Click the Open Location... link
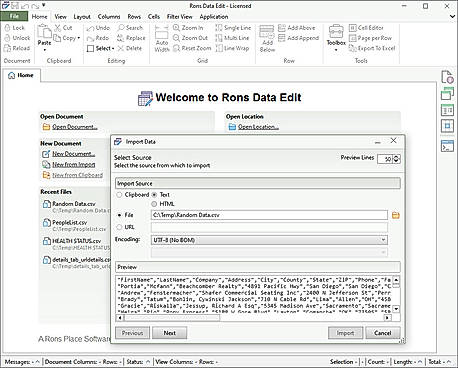Viewport: 458px width, 368px height. click(258, 127)
